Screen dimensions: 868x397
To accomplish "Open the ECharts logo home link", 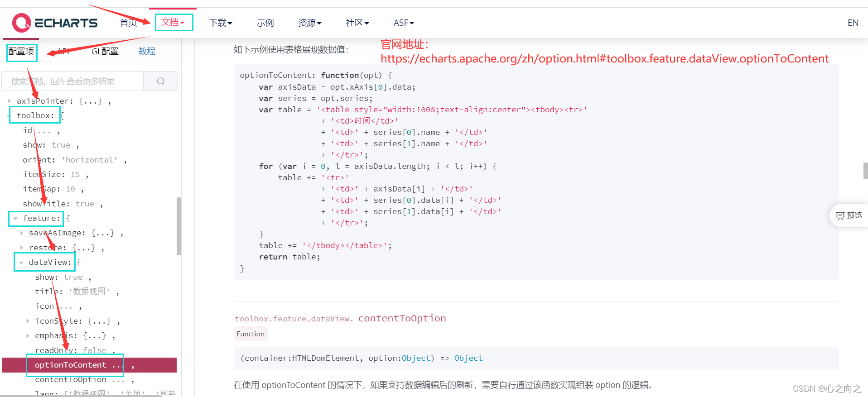I will click(x=55, y=23).
